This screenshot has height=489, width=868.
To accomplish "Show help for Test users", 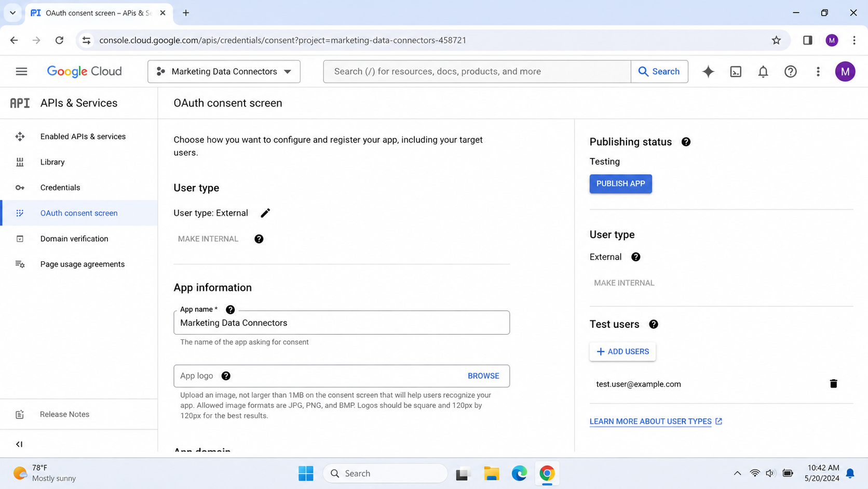I will click(654, 324).
